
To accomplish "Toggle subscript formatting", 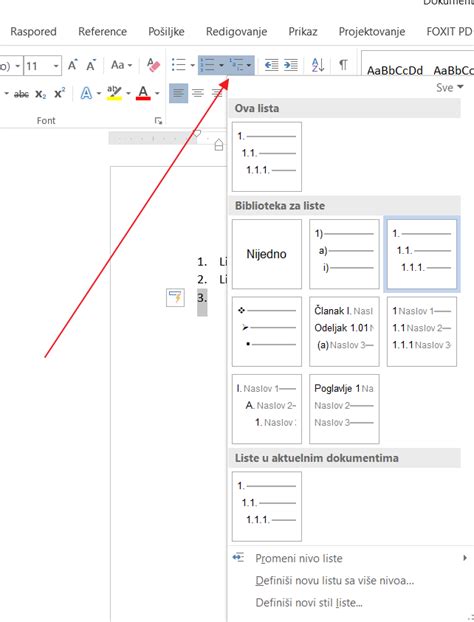I will [40, 94].
